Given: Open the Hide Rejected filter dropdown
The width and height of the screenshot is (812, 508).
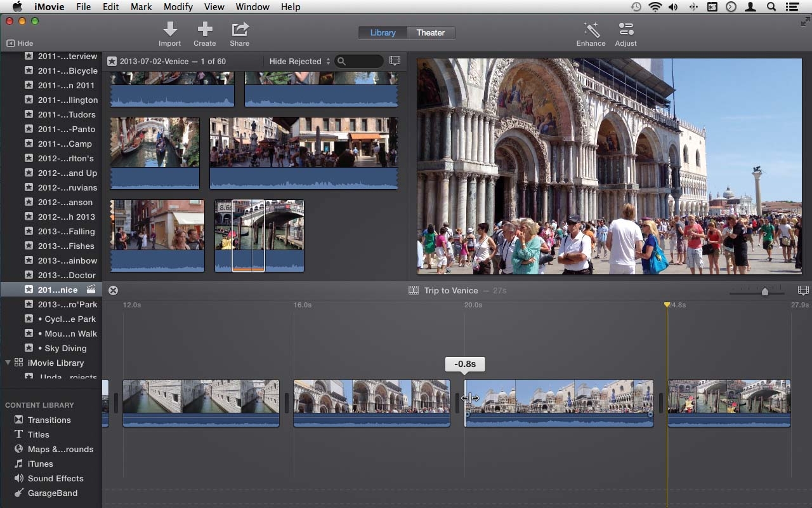Looking at the screenshot, I should click(x=300, y=62).
